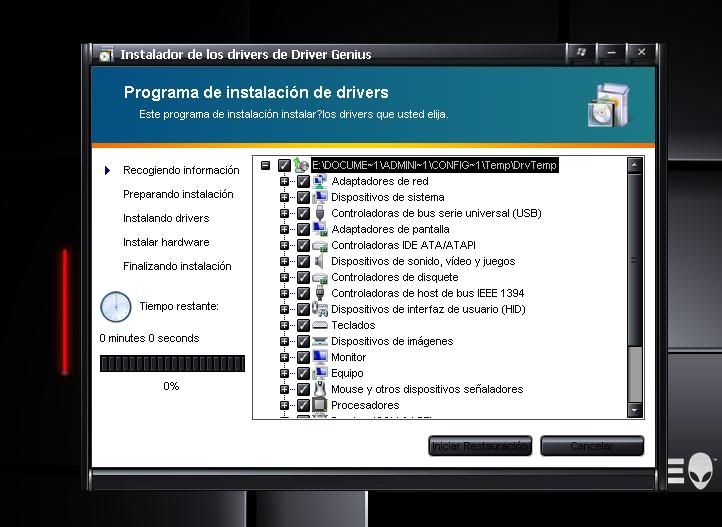
Task: Click the scroll up arrow of the driver list
Action: point(635,165)
